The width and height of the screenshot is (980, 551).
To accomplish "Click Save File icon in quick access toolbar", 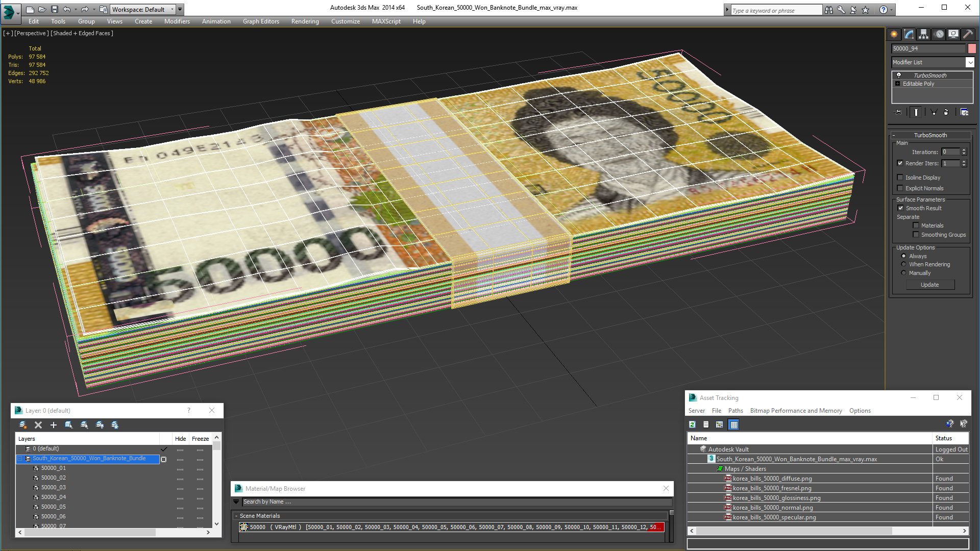I will (55, 9).
